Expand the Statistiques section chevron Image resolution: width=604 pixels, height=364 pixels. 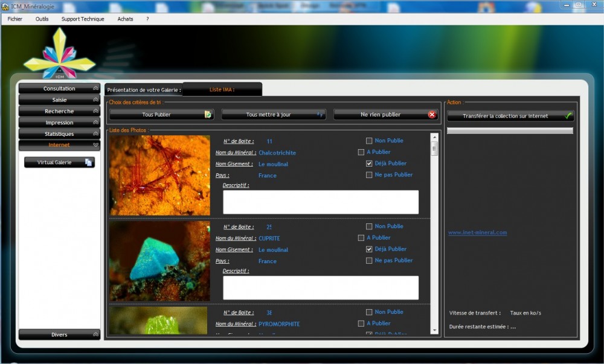(95, 134)
